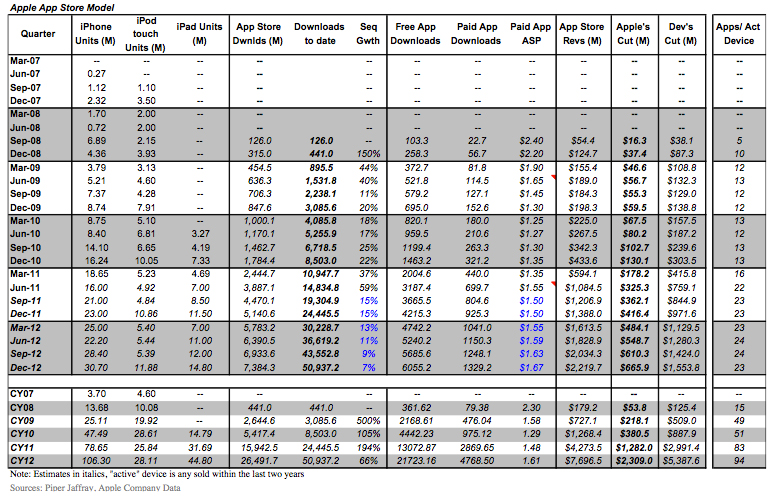
Task: Click the 'Sources: Piper Jaffray' line
Action: (95, 488)
